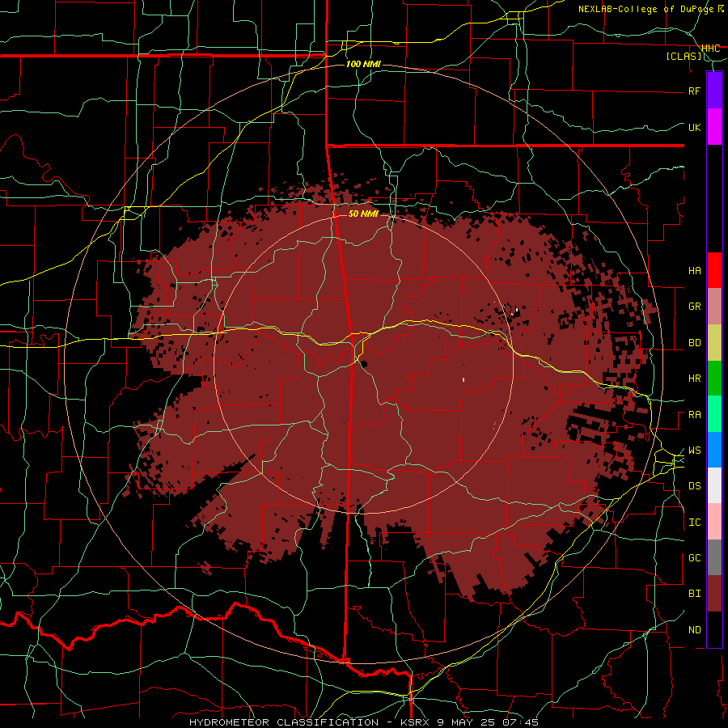Screen dimensions: 728x728
Task: Click the HHC product label
Action: [x=711, y=49]
